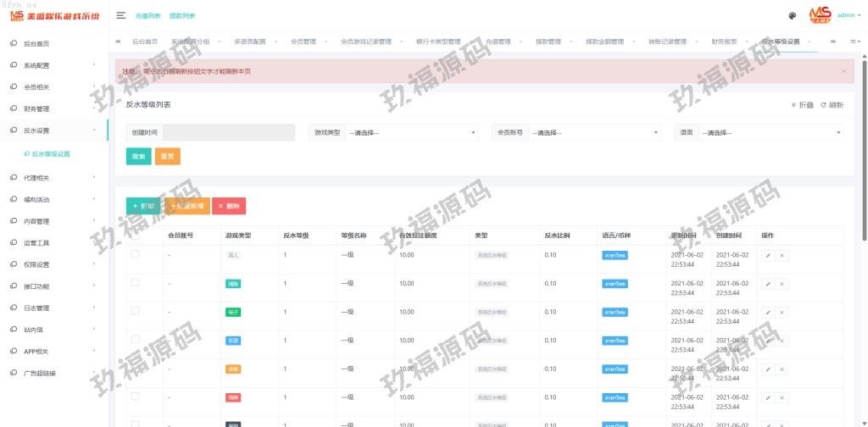The width and height of the screenshot is (868, 427).
Task: Click delete X icon in second table row
Action: point(782,284)
